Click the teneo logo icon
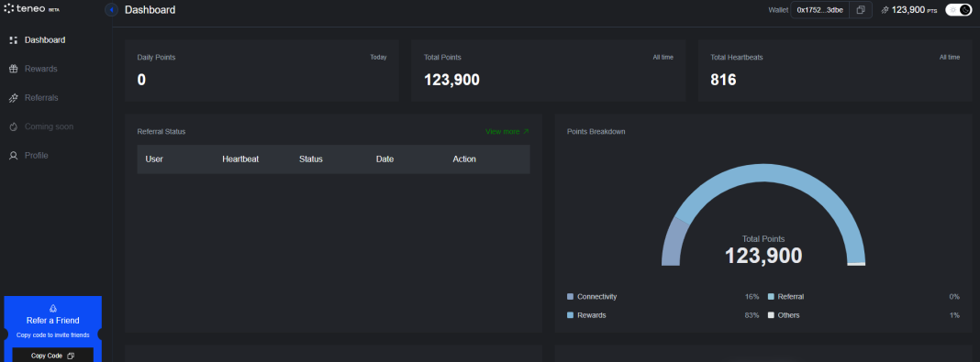The width and height of the screenshot is (980, 362). tap(9, 9)
